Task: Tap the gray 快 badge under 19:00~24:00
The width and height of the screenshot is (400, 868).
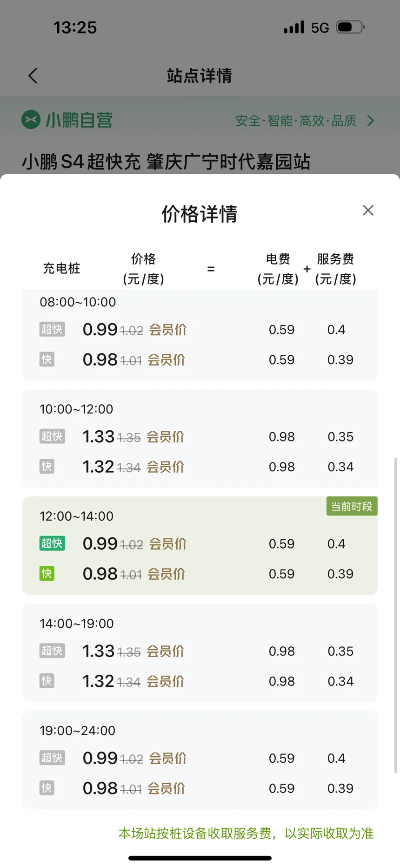Action: 47,788
